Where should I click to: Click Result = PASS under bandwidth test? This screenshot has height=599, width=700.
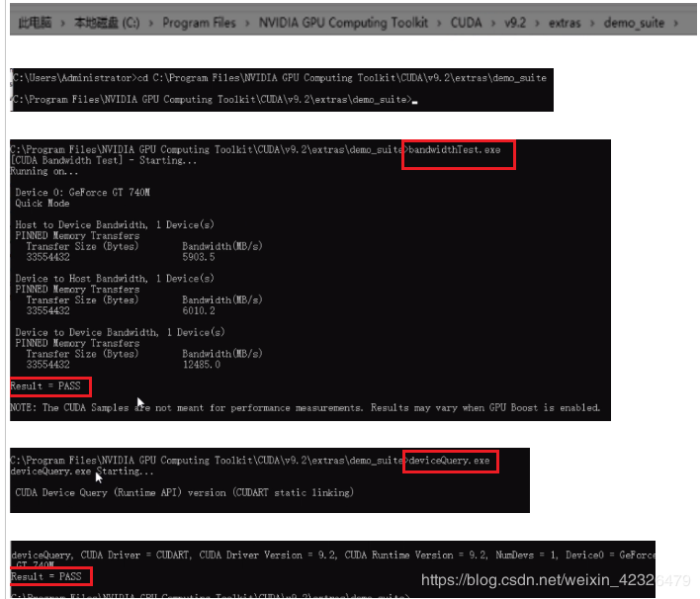pyautogui.click(x=45, y=386)
